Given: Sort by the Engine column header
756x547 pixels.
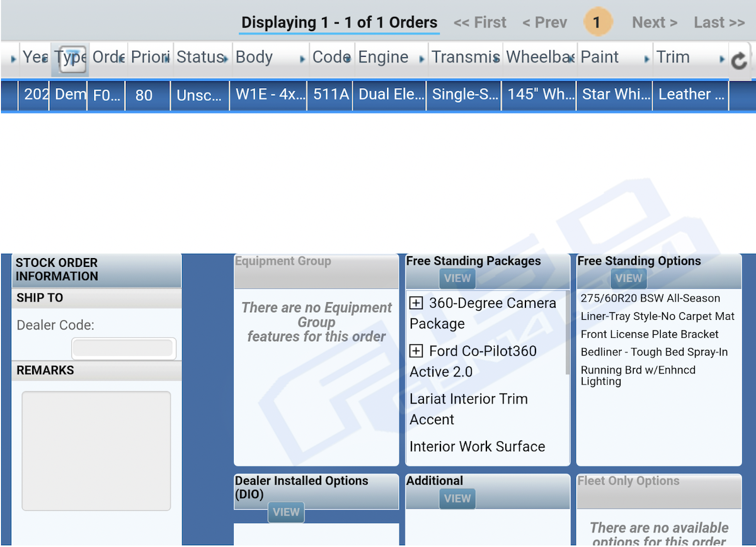Looking at the screenshot, I should (383, 57).
